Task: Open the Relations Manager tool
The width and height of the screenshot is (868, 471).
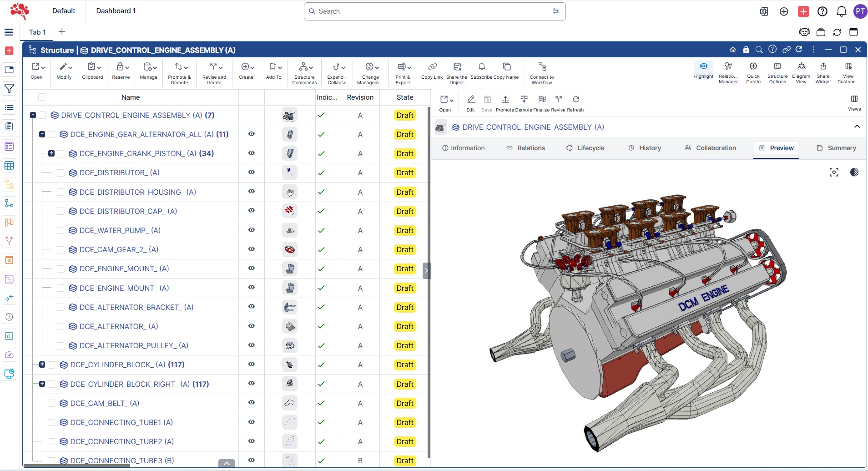Action: 728,67
